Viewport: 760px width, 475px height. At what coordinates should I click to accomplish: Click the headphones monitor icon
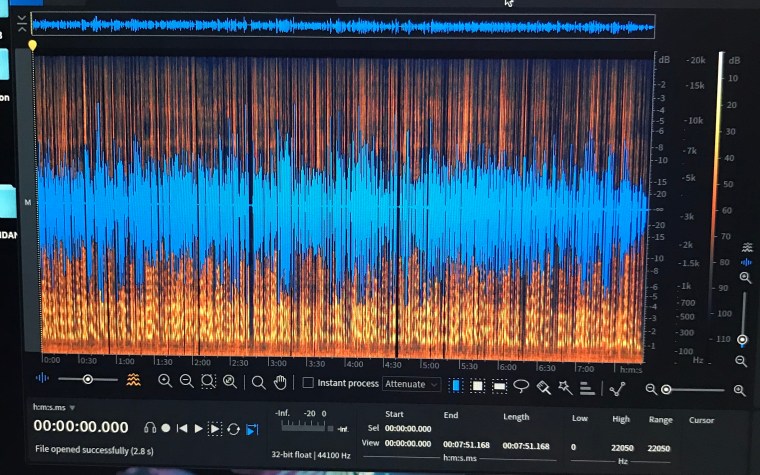(149, 428)
